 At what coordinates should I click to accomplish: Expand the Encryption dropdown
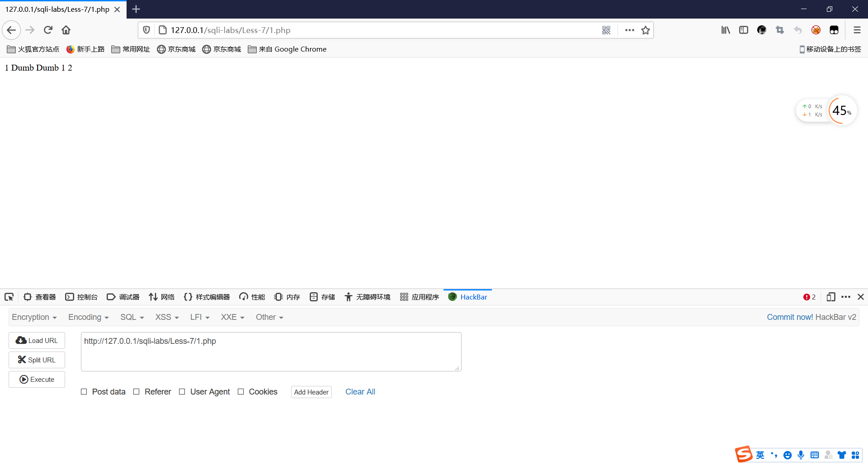point(34,317)
